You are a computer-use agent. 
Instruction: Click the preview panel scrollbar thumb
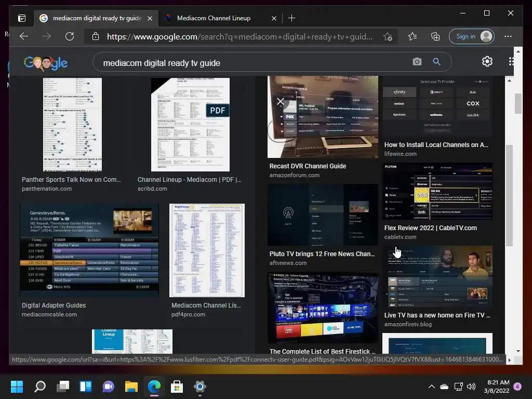tap(509, 195)
